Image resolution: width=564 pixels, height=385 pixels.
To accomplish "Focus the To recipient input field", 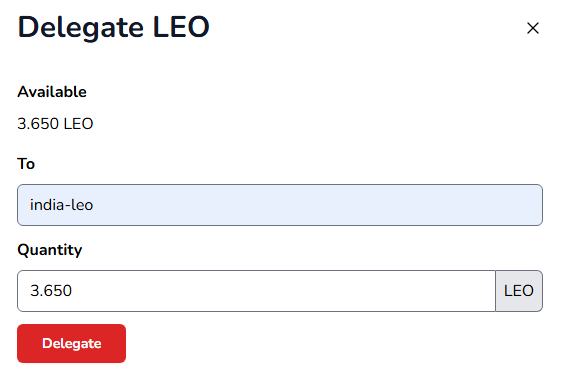I will tap(280, 205).
